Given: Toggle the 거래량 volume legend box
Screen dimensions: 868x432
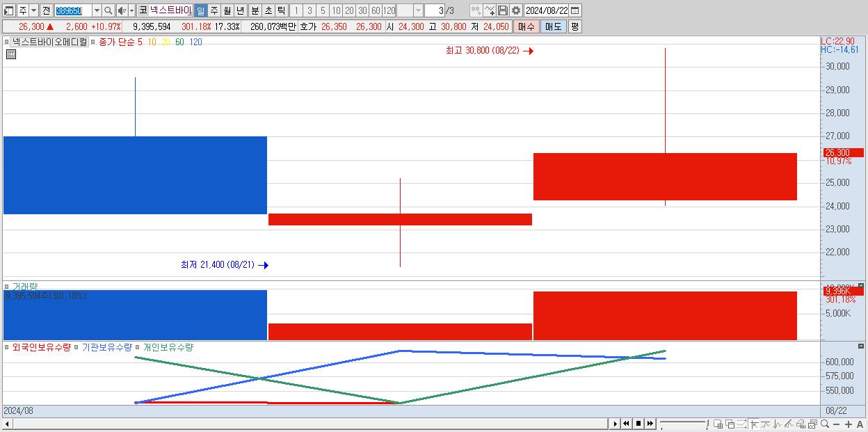Looking at the screenshot, I should pyautogui.click(x=8, y=287).
